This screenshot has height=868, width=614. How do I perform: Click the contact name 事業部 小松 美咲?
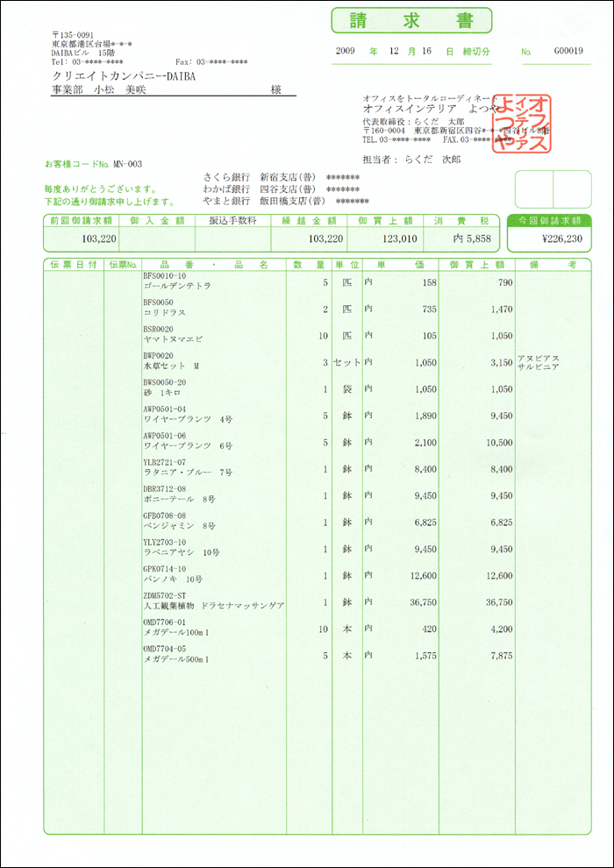[x=98, y=90]
